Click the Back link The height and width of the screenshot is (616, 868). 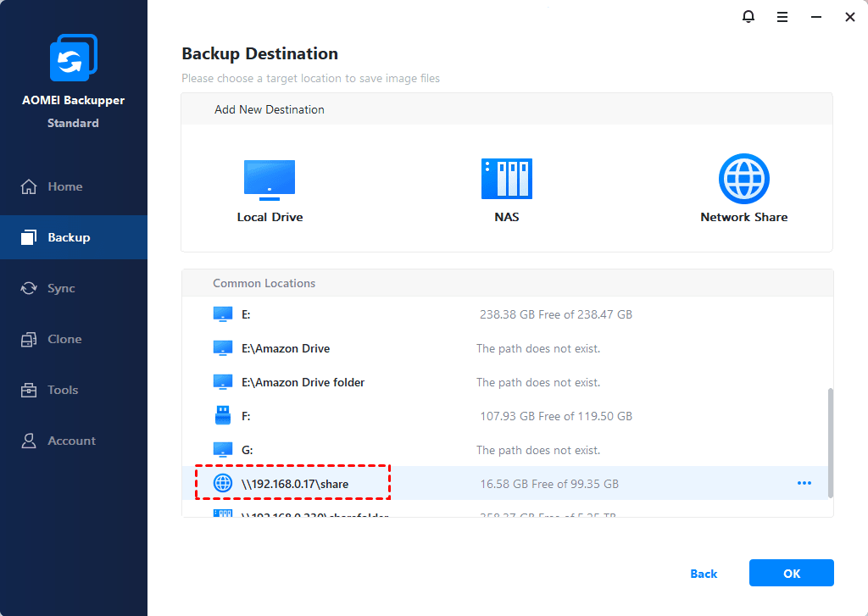pyautogui.click(x=704, y=574)
